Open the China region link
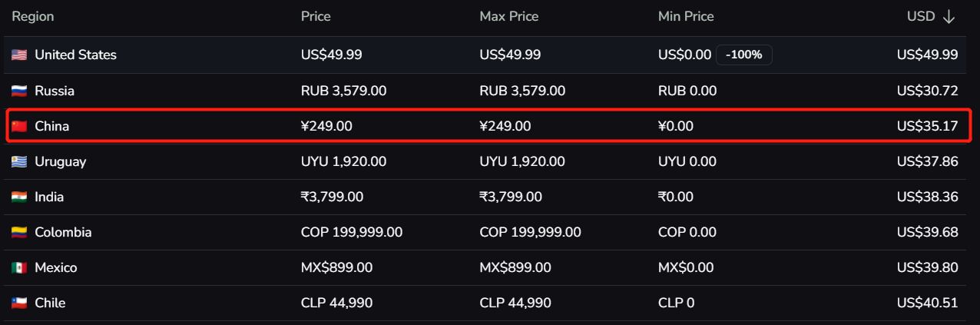The height and width of the screenshot is (325, 980). click(51, 126)
